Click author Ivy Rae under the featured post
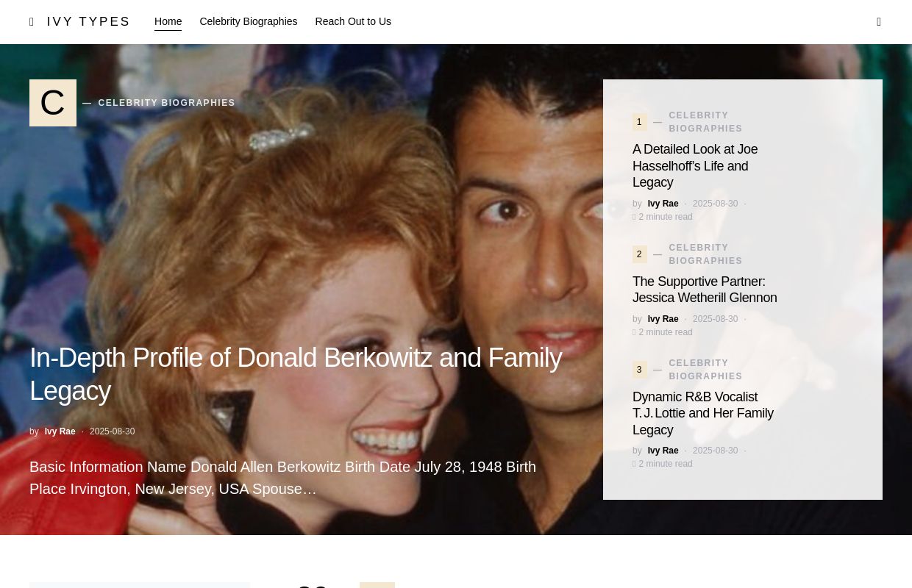The width and height of the screenshot is (912, 588). click(60, 431)
